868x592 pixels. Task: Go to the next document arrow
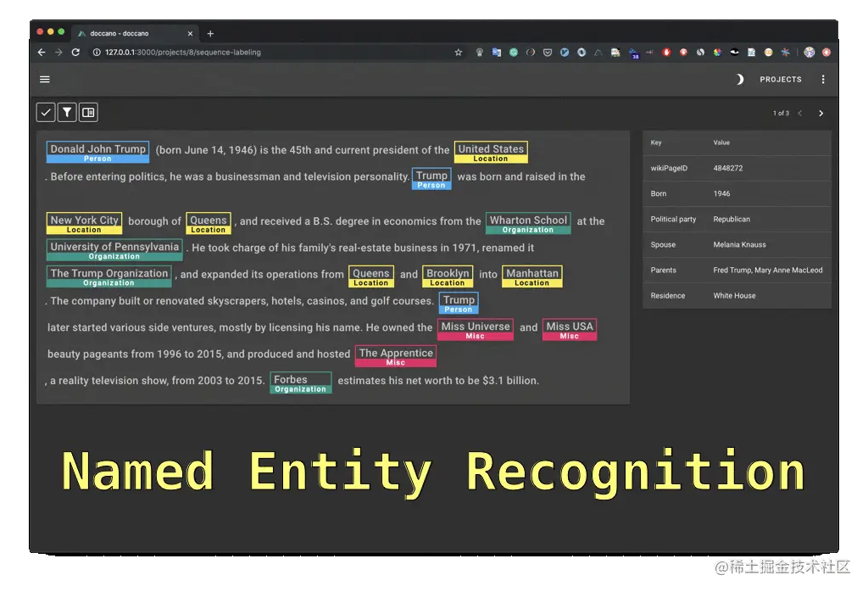pos(821,113)
